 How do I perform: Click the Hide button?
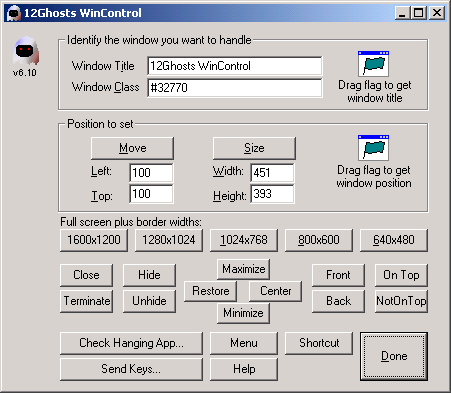[149, 275]
